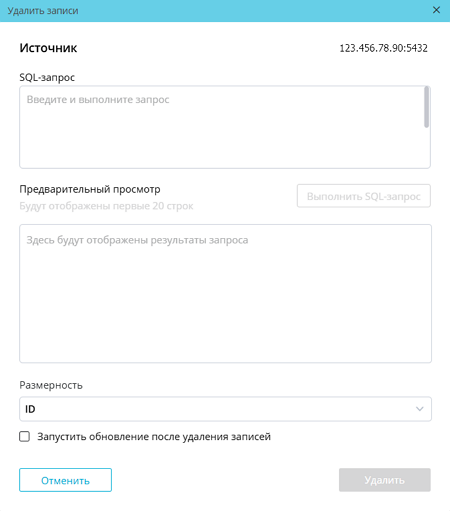
Task: Click the Удалить записи title bar text
Action: [x=43, y=11]
